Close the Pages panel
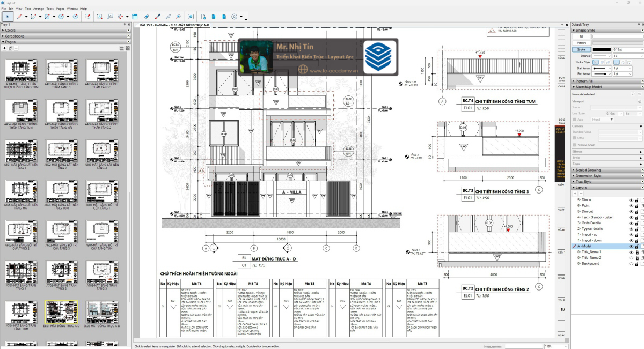This screenshot has width=644, height=349. coord(128,42)
